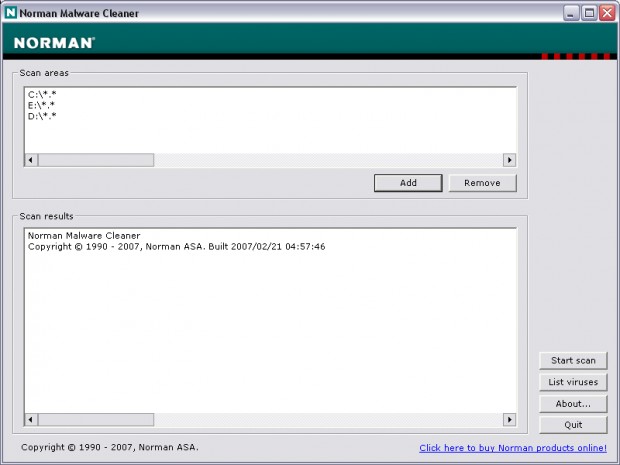The height and width of the screenshot is (465, 620).
Task: Click right arrow of Scan areas scrollbar
Action: pyautogui.click(x=509, y=160)
